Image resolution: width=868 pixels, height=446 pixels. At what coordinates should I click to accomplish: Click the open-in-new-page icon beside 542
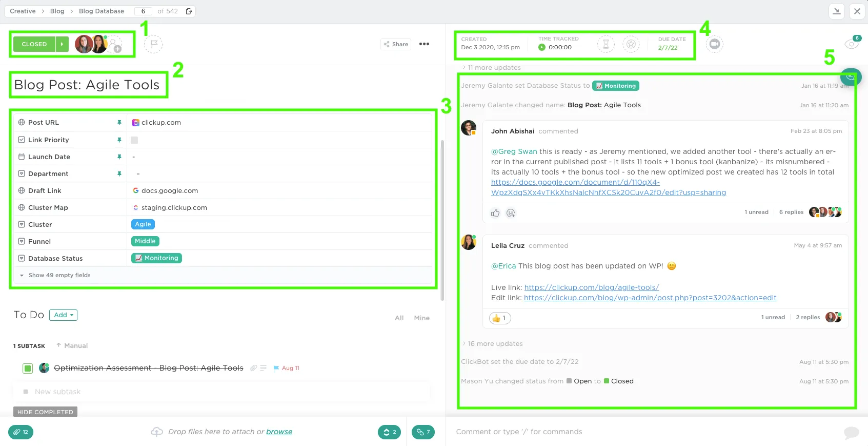tap(189, 11)
